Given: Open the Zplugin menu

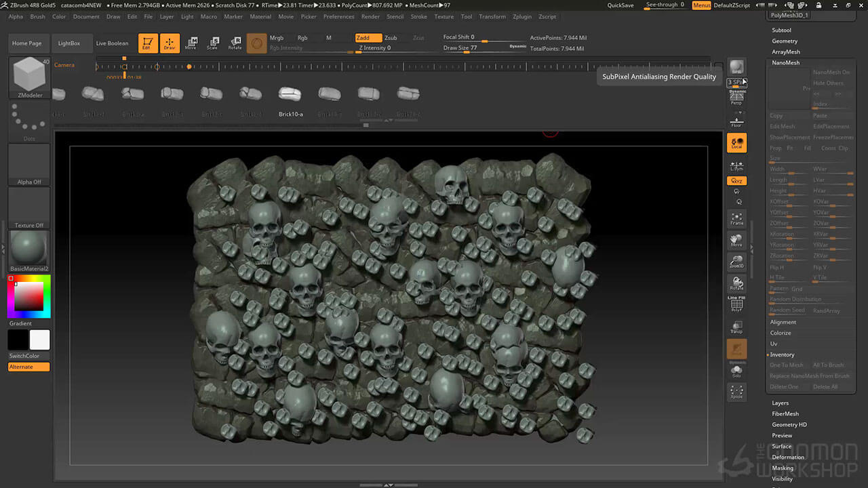Looking at the screenshot, I should [521, 16].
